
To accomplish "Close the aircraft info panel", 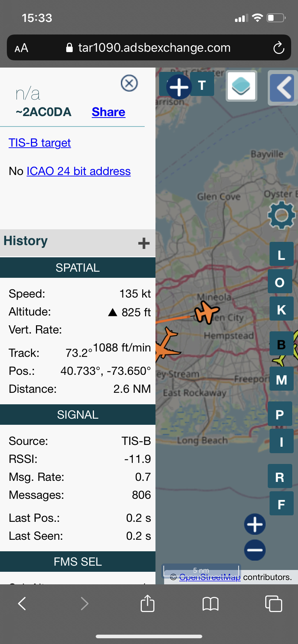I will pyautogui.click(x=129, y=83).
